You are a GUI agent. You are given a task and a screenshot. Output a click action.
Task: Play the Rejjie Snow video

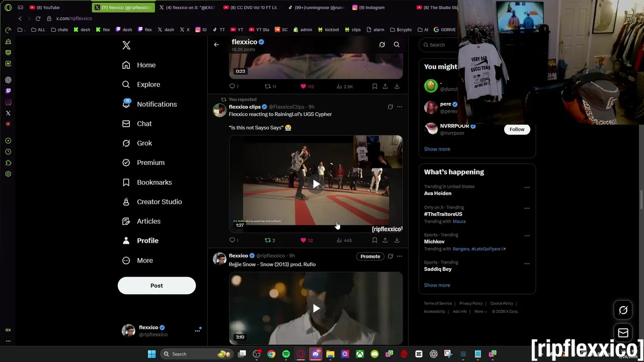click(316, 308)
